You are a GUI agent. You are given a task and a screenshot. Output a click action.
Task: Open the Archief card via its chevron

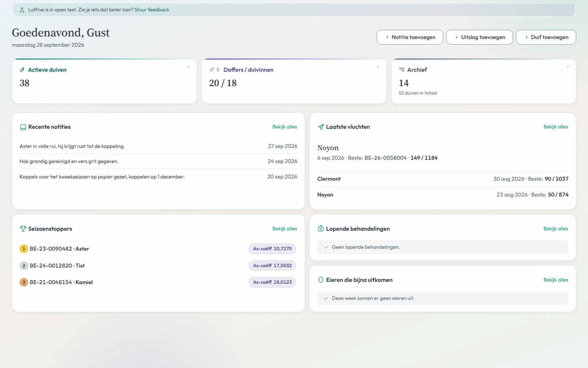pyautogui.click(x=568, y=67)
